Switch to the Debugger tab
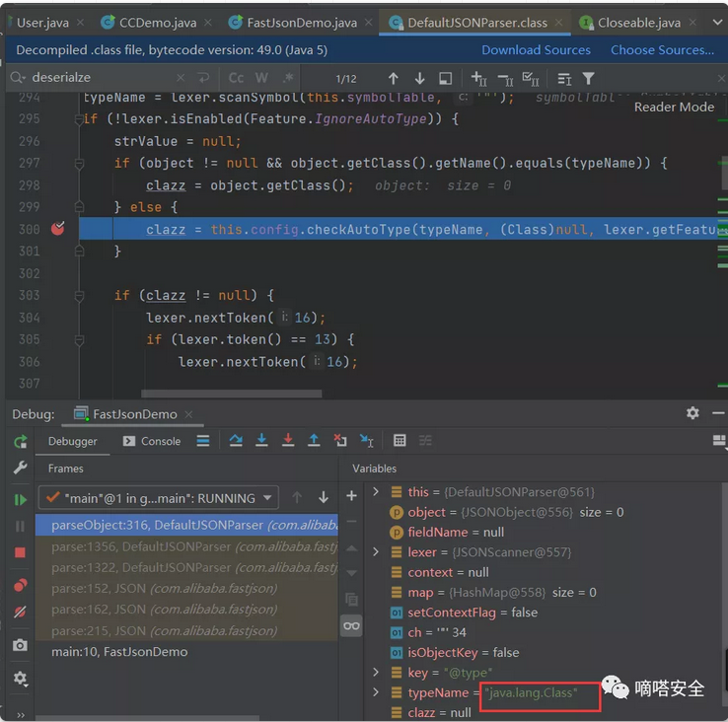The width and height of the screenshot is (728, 722). tap(72, 441)
